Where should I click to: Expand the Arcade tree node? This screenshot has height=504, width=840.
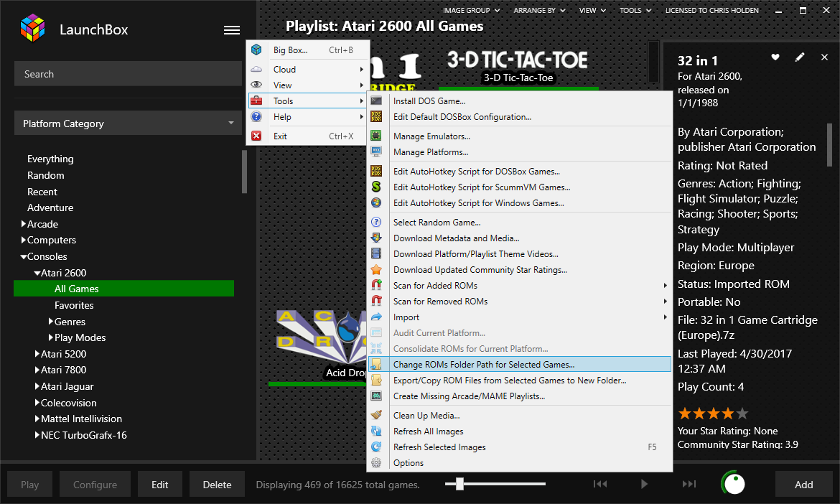point(24,224)
